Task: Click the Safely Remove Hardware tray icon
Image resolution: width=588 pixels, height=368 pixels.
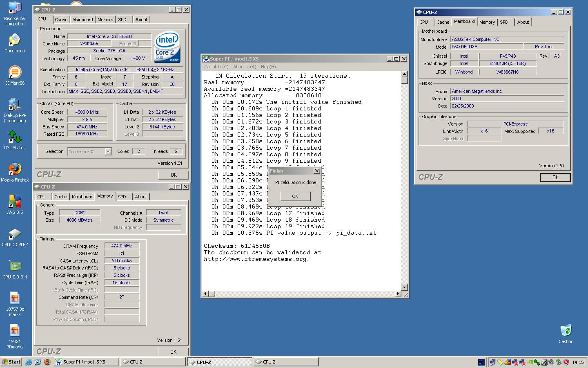Action: (559, 362)
